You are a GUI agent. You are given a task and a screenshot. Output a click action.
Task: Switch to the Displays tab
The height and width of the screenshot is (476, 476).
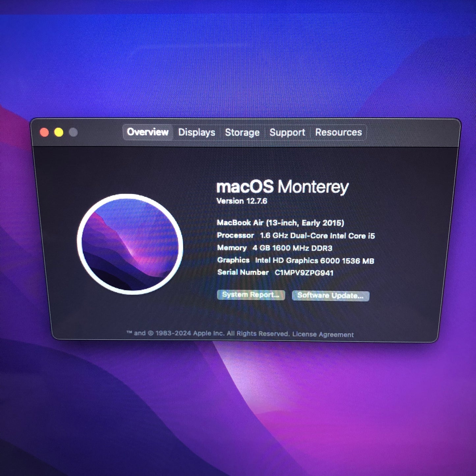[x=197, y=132]
